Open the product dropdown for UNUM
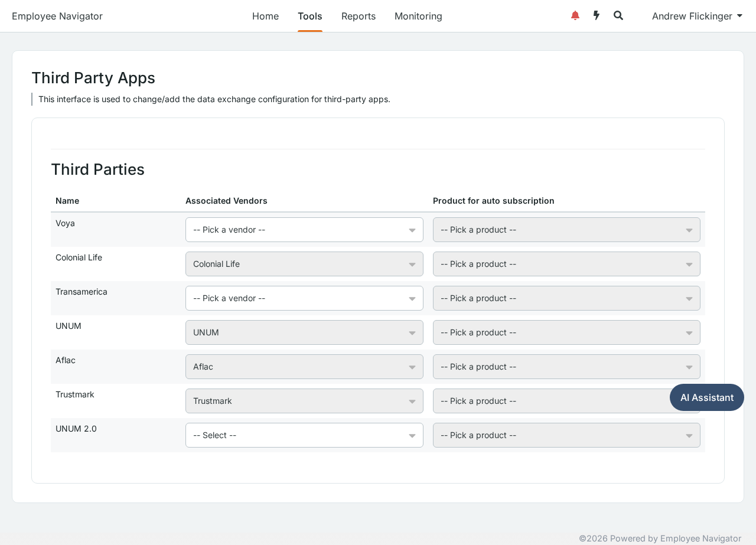Image resolution: width=756 pixels, height=545 pixels. (x=566, y=332)
